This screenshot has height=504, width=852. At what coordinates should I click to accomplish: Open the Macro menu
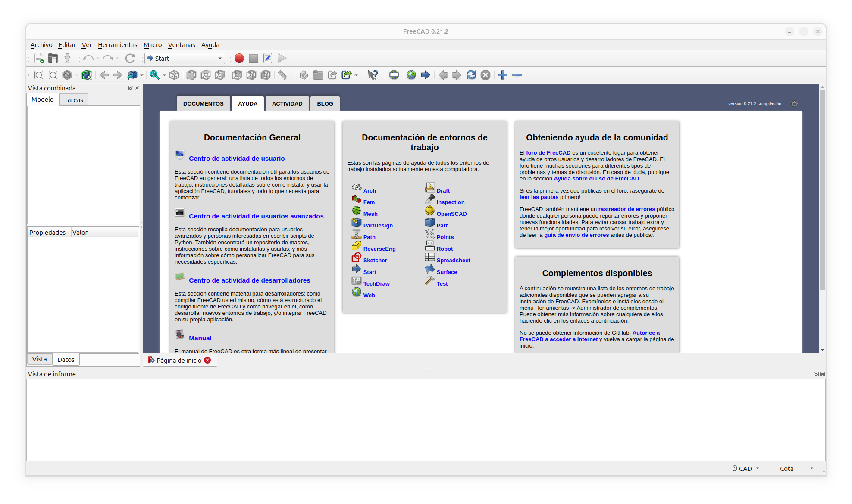pos(153,45)
